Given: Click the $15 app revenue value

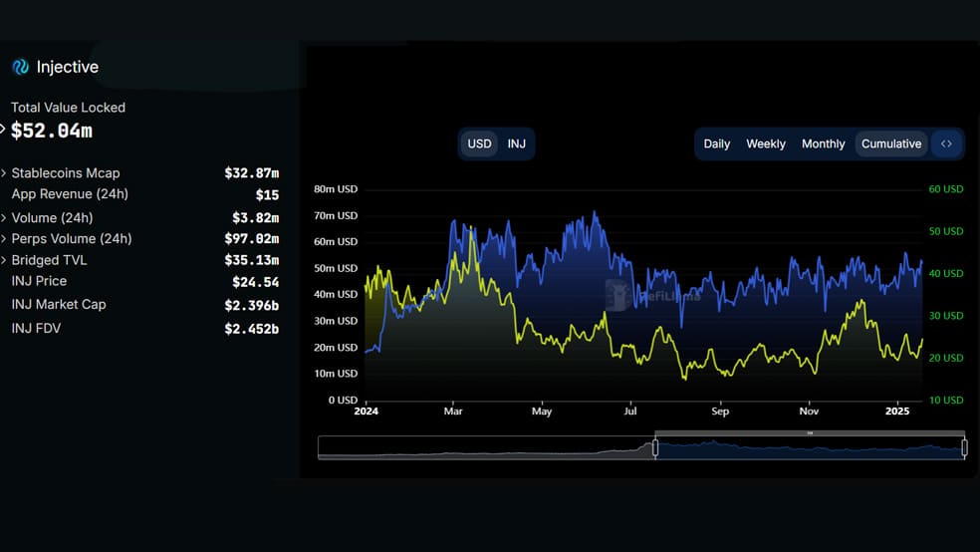Looking at the screenshot, I should point(268,195).
